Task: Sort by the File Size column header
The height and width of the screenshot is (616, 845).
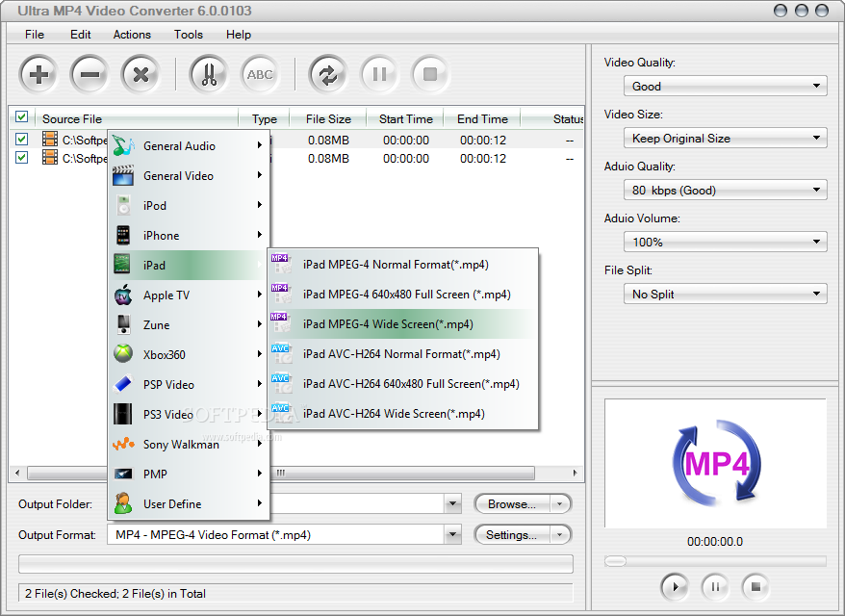Action: (x=328, y=118)
